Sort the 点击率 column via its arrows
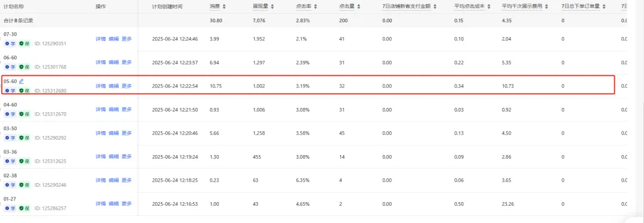Viewport: 644px width, 223px height. click(315, 7)
